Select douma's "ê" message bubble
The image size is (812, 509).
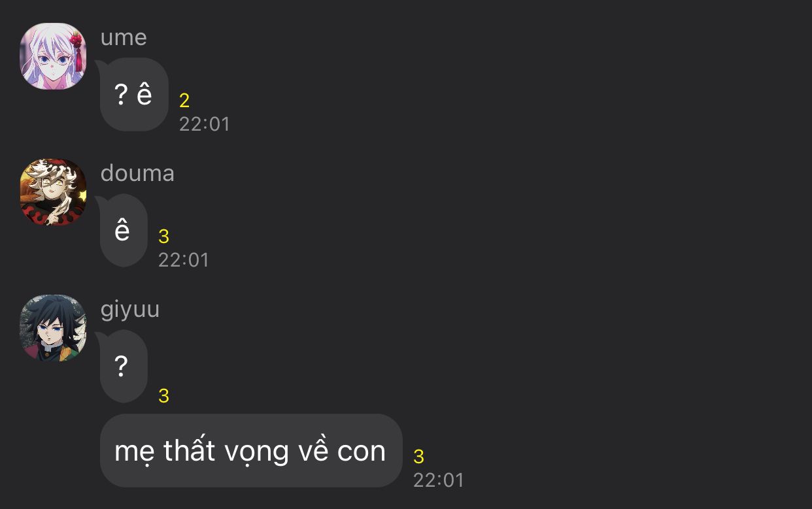pyautogui.click(x=124, y=231)
